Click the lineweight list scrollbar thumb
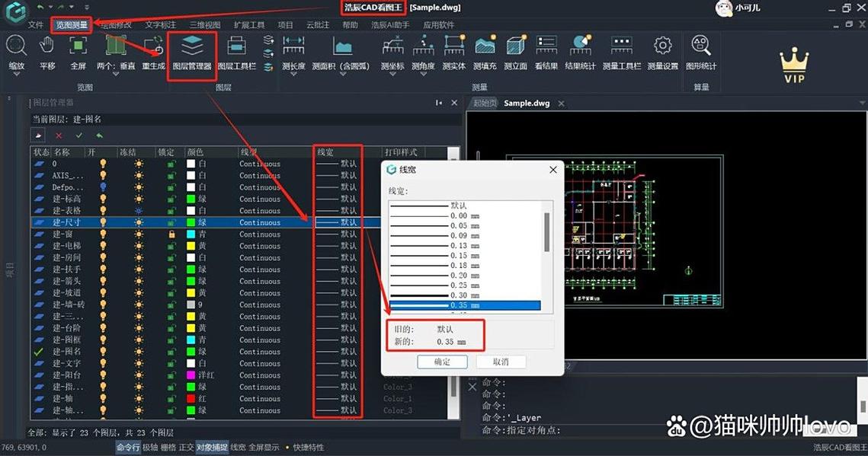The height and width of the screenshot is (456, 868). click(547, 232)
